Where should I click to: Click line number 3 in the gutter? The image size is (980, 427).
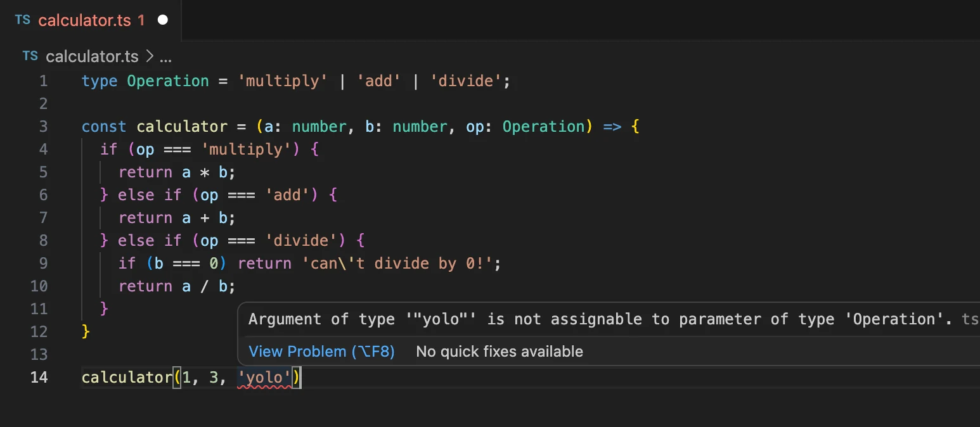(x=43, y=127)
